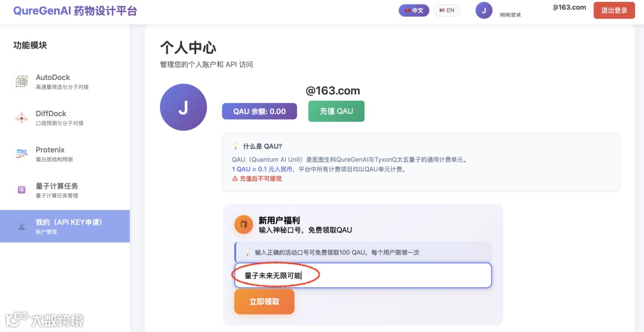The width and height of the screenshot is (644, 332).
Task: Open the AutoDock module
Action: coord(65,82)
